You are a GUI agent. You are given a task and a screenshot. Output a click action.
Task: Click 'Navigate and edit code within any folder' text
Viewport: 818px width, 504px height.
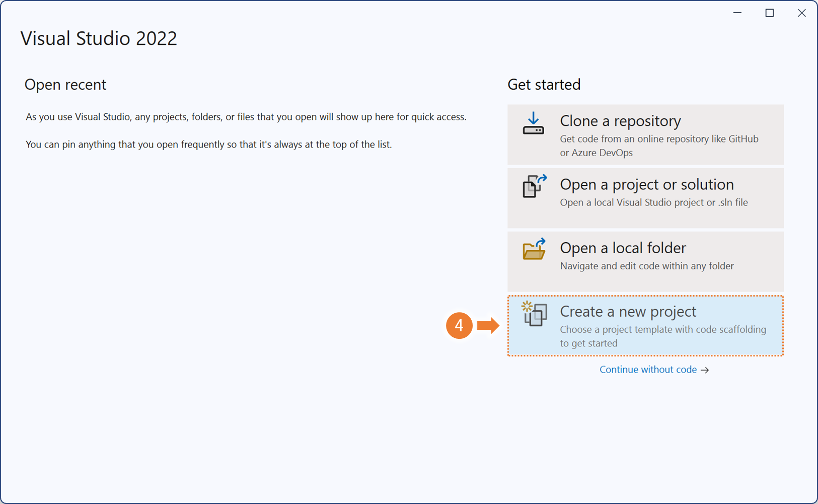pyautogui.click(x=647, y=266)
